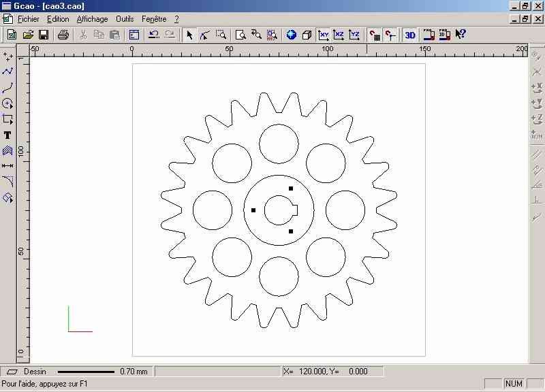Select the curve drawing tool
Image resolution: width=545 pixels, height=392 pixels.
[x=7, y=88]
